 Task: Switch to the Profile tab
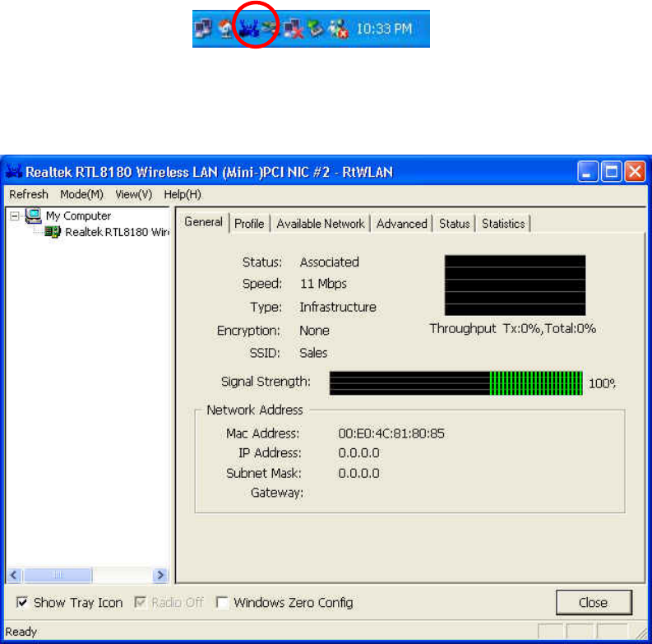[249, 224]
